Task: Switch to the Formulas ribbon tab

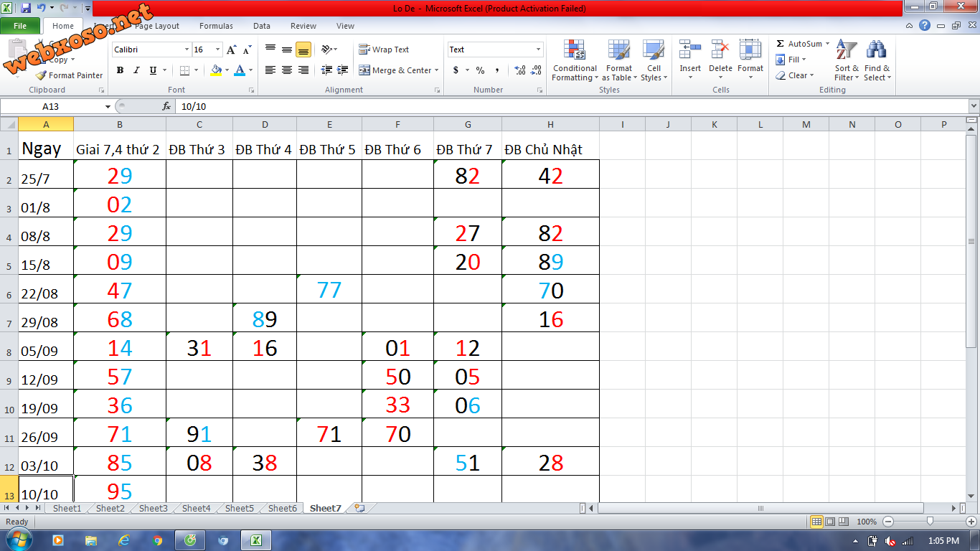Action: [216, 26]
